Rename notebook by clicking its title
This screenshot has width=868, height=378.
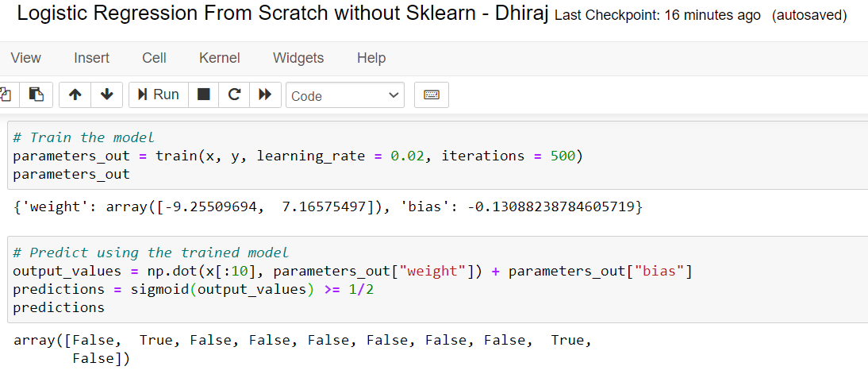click(283, 14)
